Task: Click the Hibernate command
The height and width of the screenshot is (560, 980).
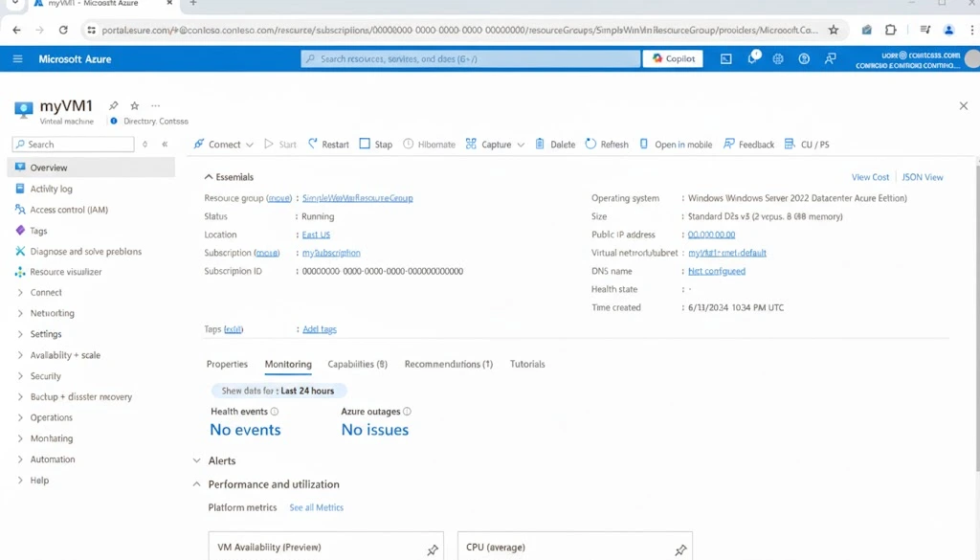Action: pyautogui.click(x=429, y=145)
